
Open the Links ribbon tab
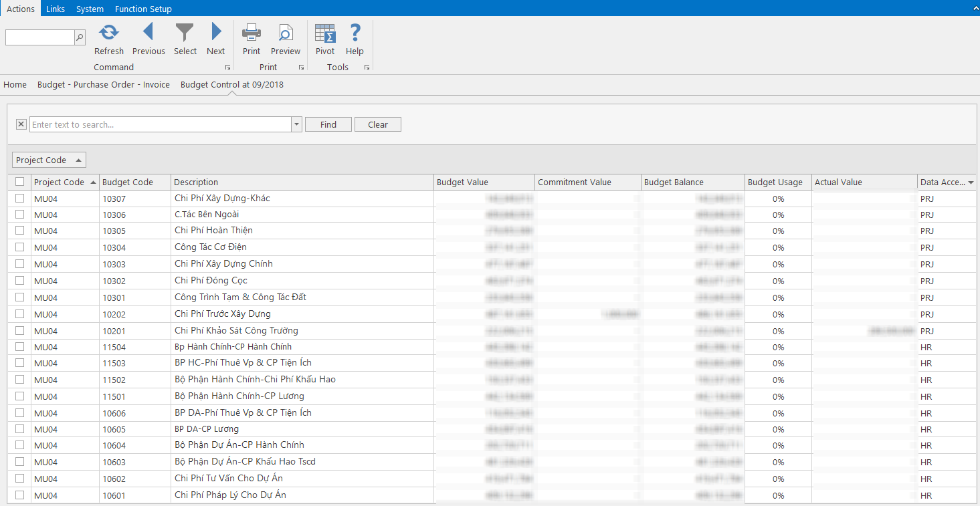pyautogui.click(x=56, y=9)
